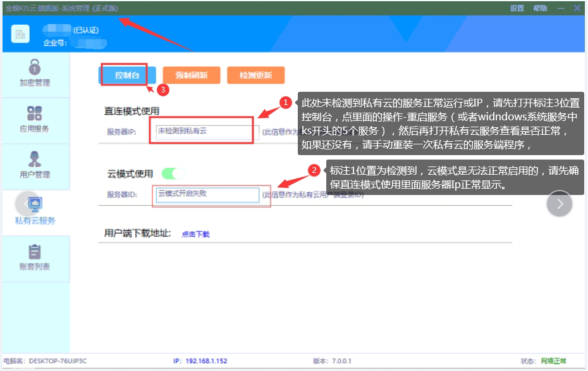Click the 服务器ID input field
588x371 pixels.
tap(207, 194)
